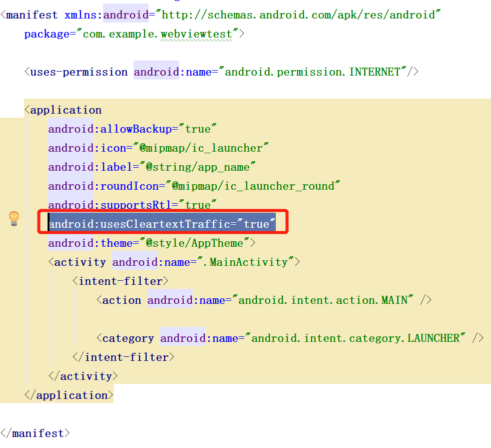Click the category tag name
Image resolution: width=491 pixels, height=448 pixels.
128,338
